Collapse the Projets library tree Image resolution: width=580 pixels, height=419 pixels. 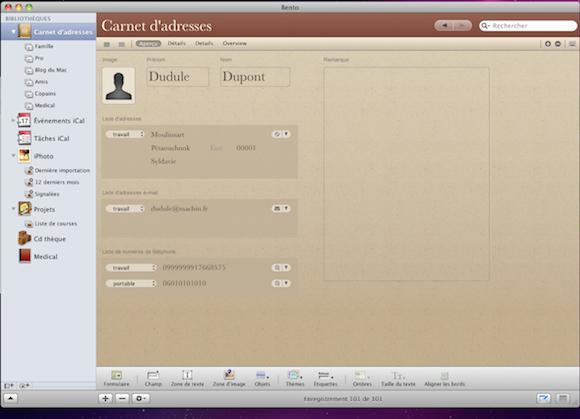(13, 209)
